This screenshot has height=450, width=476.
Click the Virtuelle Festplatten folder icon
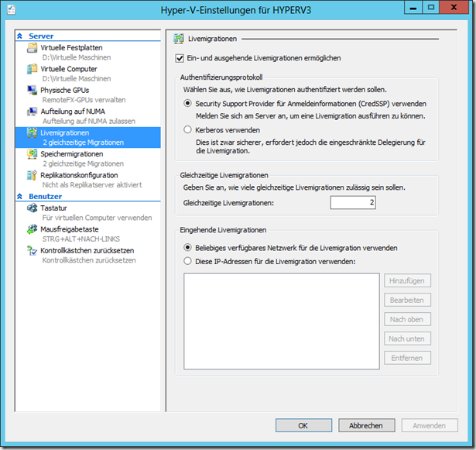point(33,48)
